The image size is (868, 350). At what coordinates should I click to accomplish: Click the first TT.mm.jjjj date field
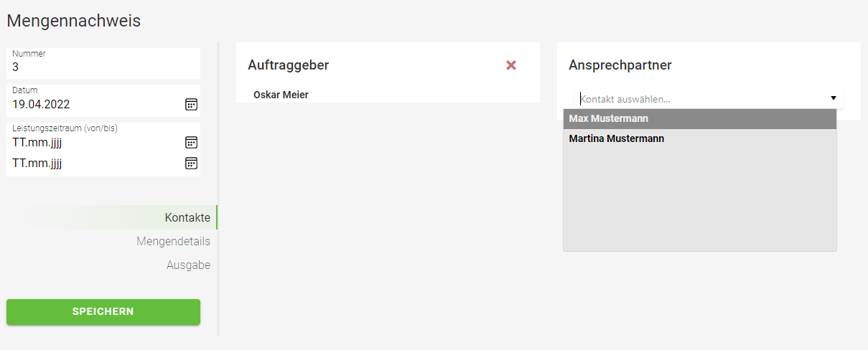point(86,142)
